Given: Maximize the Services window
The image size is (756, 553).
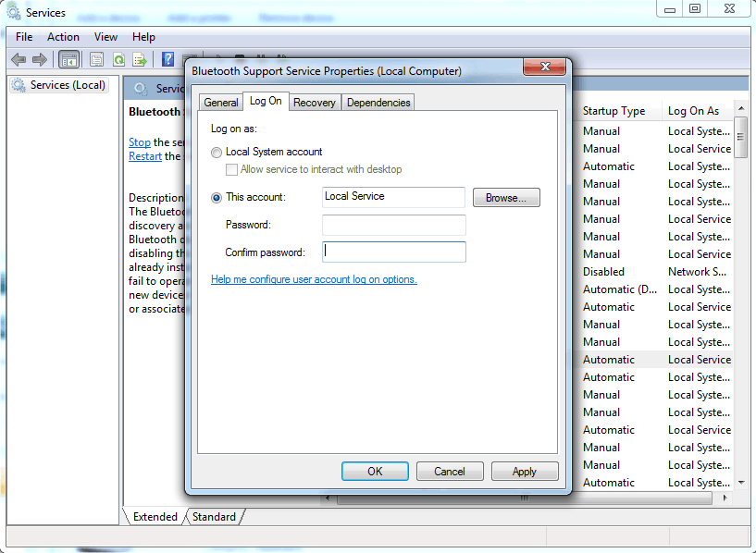Looking at the screenshot, I should point(695,8).
